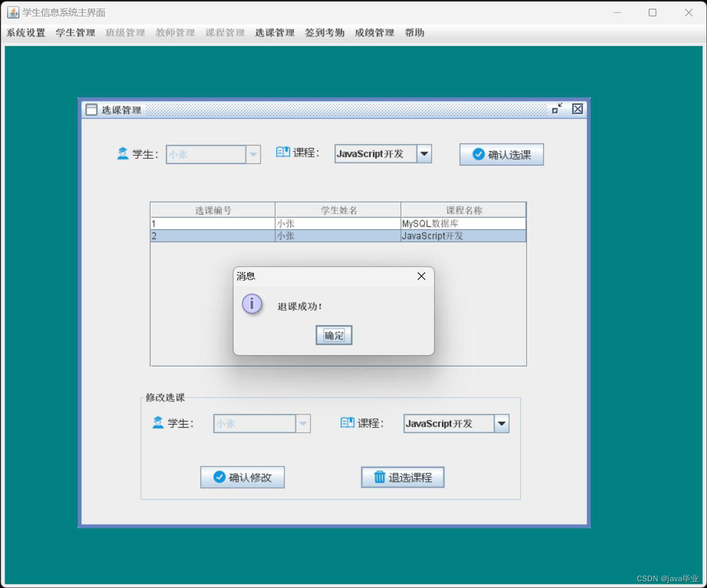Select table cell with 选课编号 2
Screen dimensions: 707x588
pos(213,236)
